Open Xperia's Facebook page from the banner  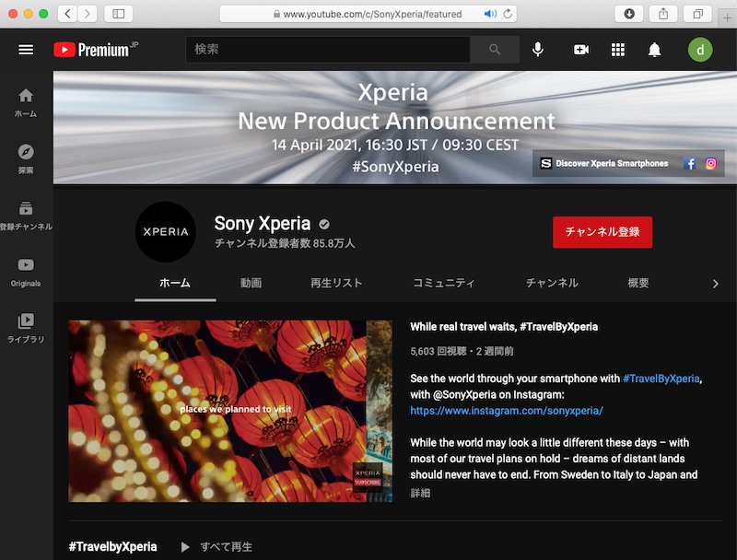click(x=688, y=164)
